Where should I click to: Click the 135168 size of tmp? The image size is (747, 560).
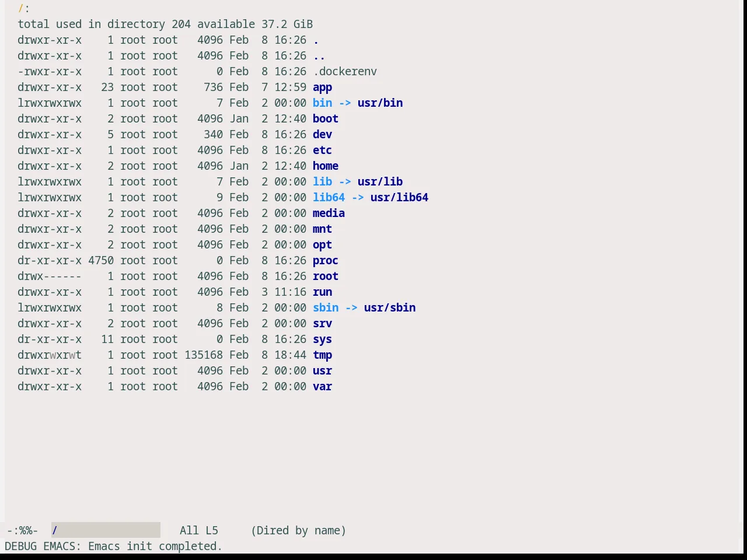[204, 355]
